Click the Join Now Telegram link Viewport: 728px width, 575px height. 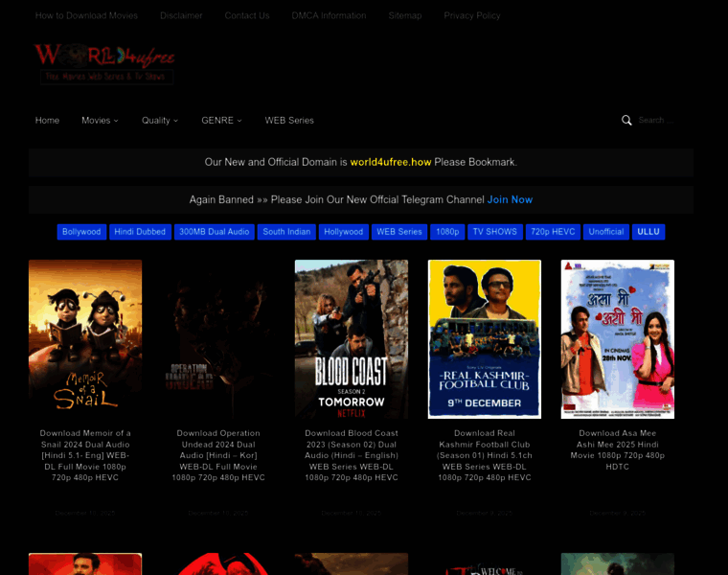[510, 199]
